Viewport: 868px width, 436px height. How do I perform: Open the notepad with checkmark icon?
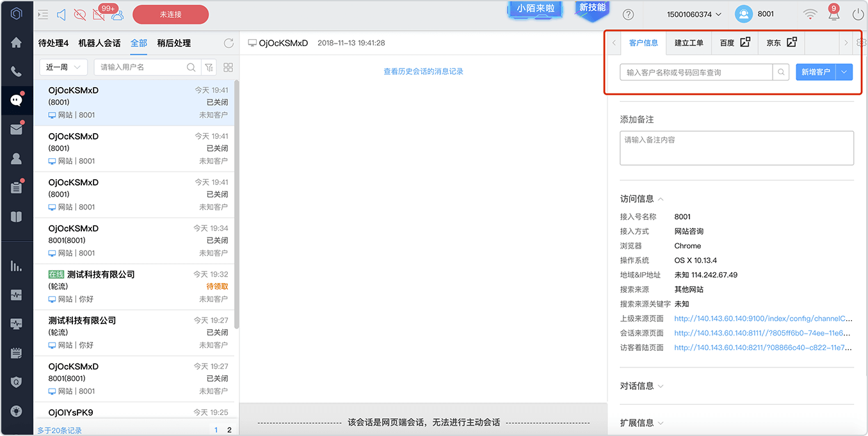pyautogui.click(x=16, y=353)
